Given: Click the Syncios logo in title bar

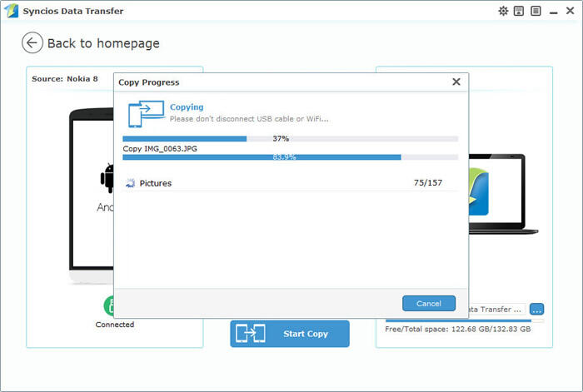Looking at the screenshot, I should [11, 11].
